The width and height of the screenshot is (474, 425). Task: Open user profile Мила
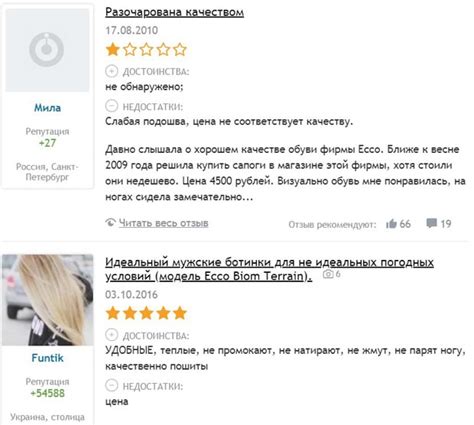[47, 108]
